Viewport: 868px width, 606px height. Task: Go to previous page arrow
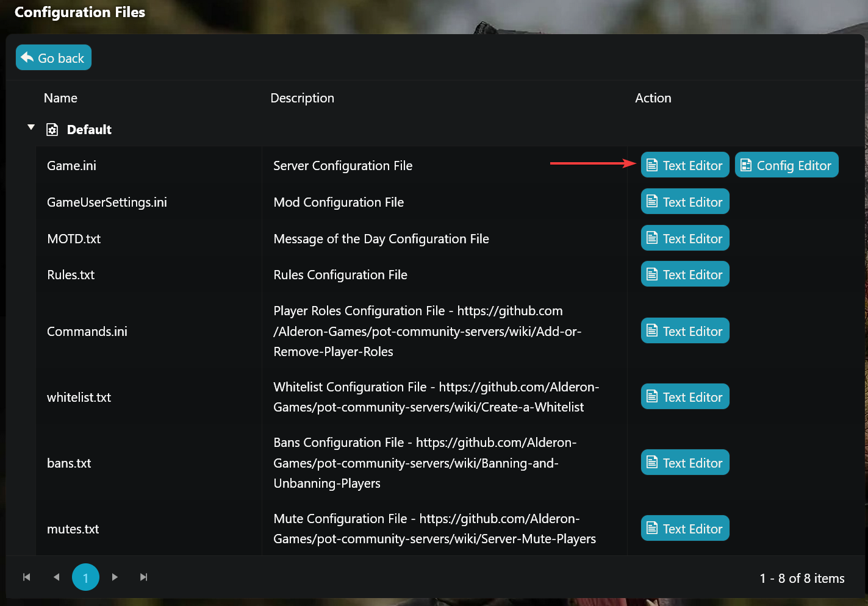coord(56,577)
